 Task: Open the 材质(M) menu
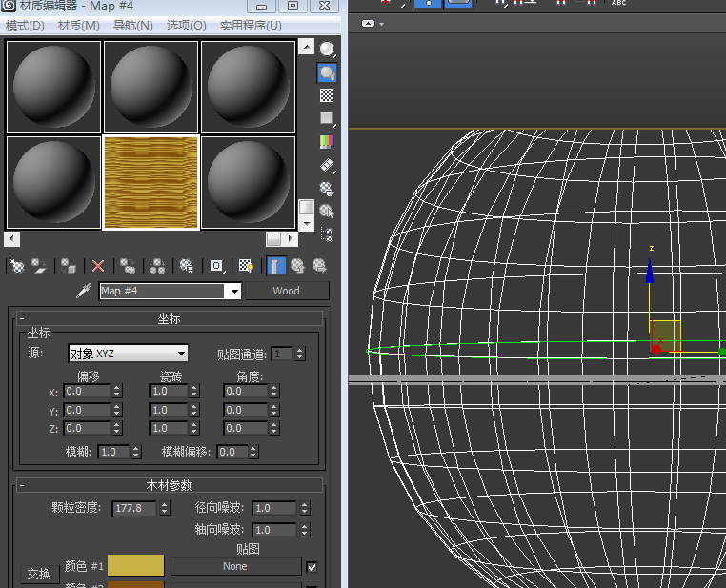[79, 26]
